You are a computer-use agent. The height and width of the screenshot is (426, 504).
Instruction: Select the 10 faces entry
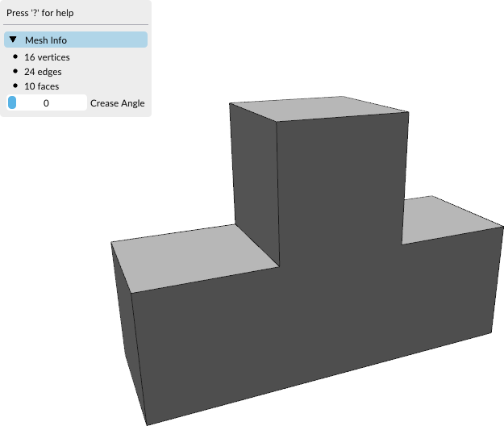click(x=41, y=86)
